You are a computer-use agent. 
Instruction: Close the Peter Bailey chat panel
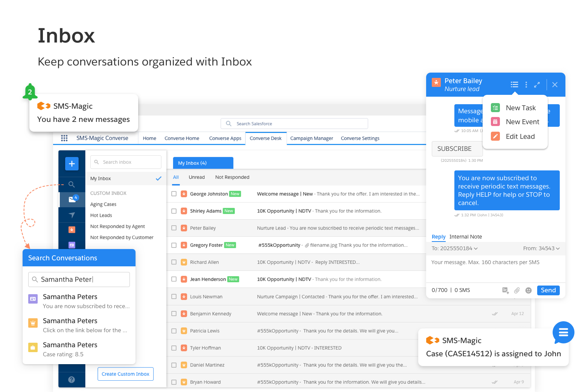(555, 85)
